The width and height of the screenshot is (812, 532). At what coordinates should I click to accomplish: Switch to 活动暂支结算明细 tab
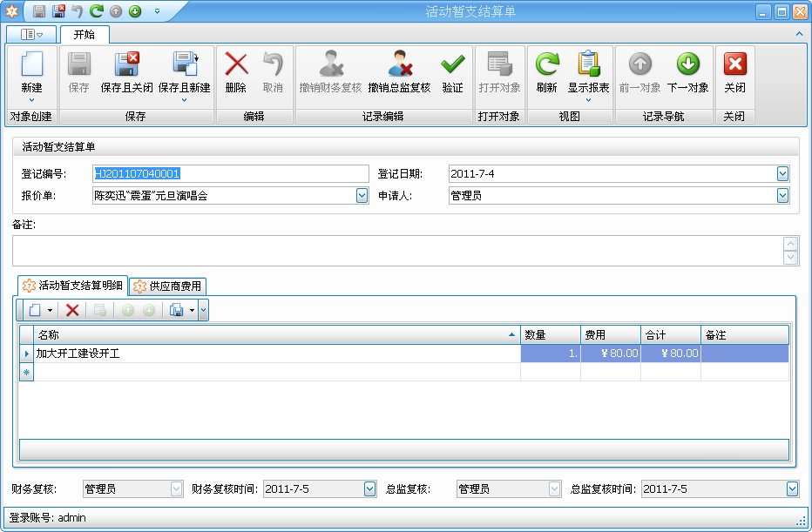pos(73,286)
